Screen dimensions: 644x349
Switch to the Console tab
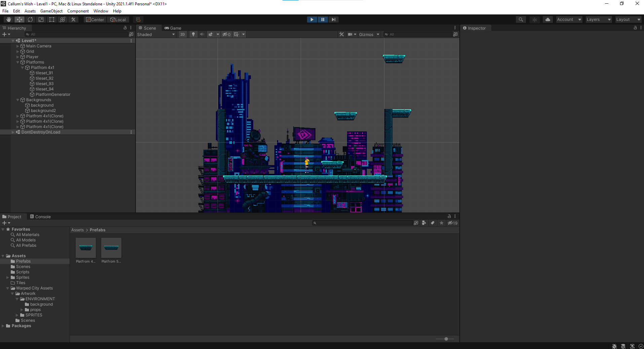pyautogui.click(x=40, y=217)
